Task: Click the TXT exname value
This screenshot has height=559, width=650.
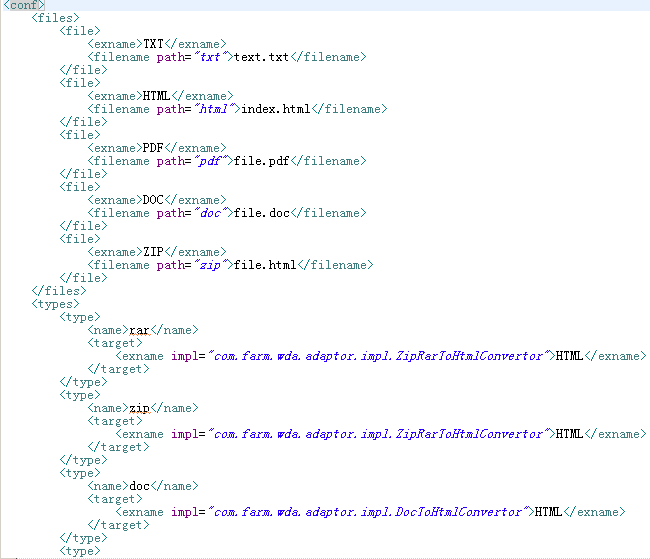Action: [154, 44]
